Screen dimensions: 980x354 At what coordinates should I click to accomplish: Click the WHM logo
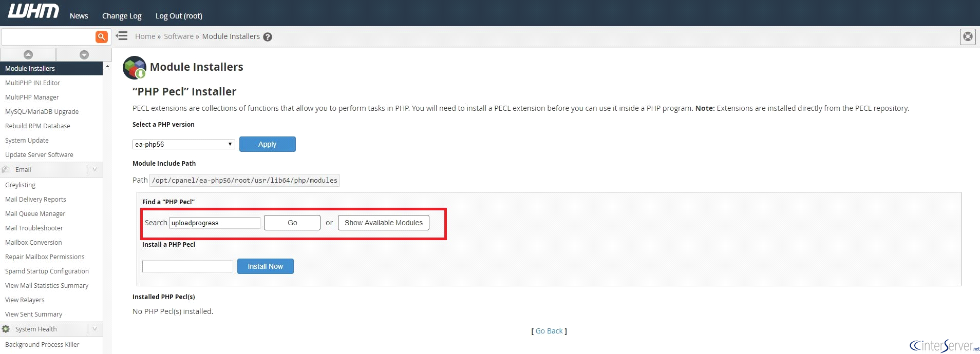pos(33,11)
